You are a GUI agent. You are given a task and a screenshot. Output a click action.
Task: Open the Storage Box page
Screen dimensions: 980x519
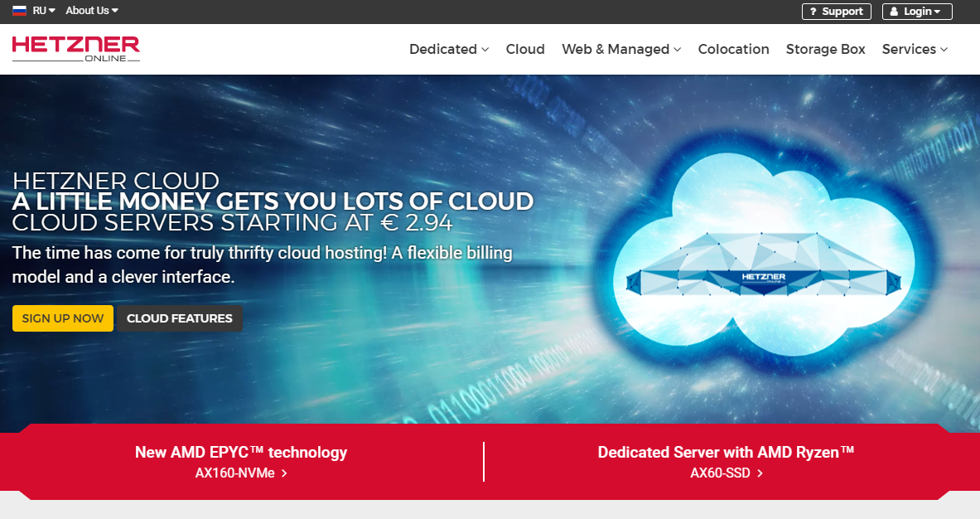click(x=825, y=50)
